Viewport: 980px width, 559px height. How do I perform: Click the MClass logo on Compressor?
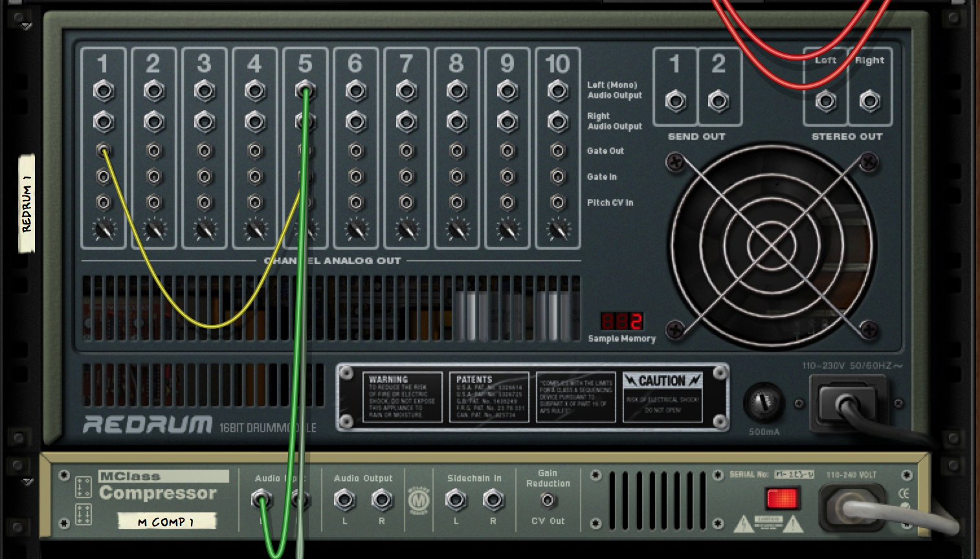point(419,501)
